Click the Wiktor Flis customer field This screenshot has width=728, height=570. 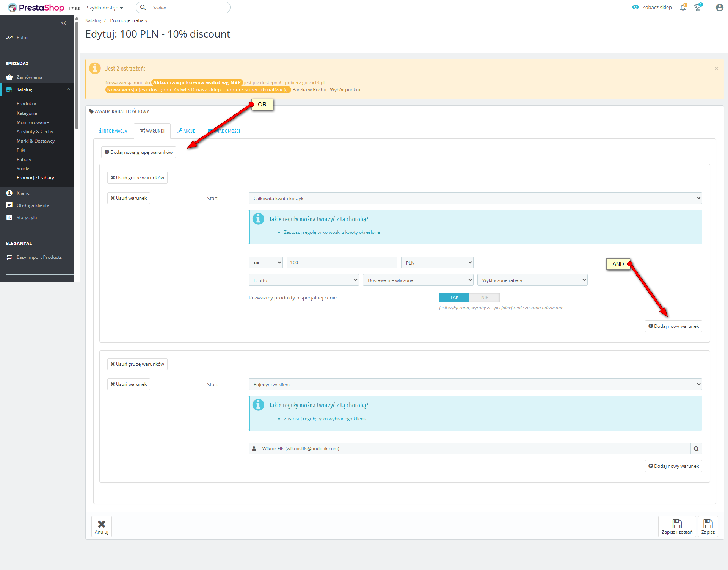(x=475, y=449)
